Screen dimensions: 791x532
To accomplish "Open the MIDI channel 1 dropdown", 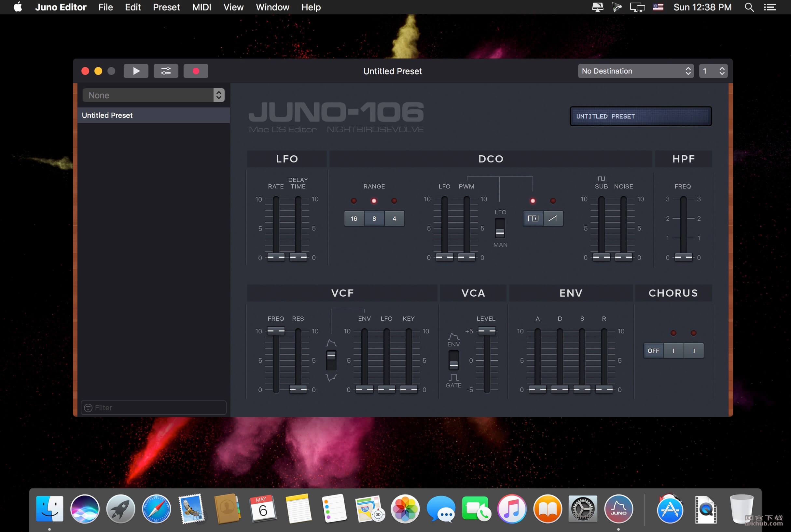I will 713,71.
